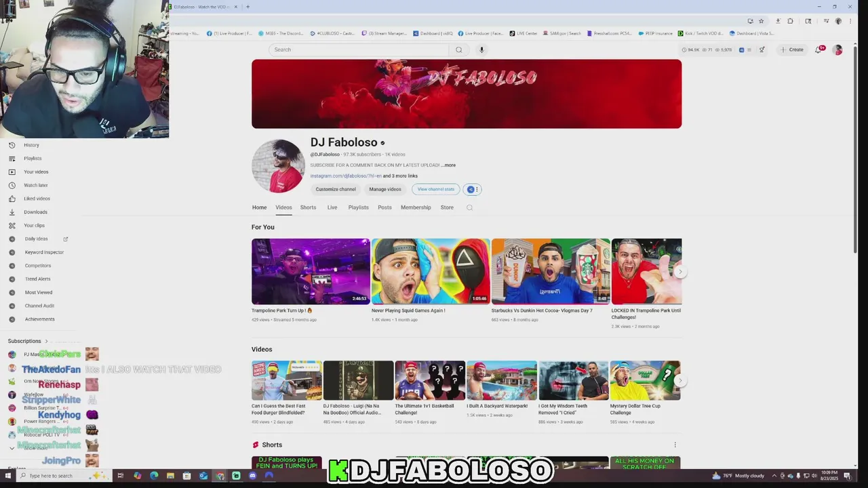
Task: Click Trend Alerts vidIQ icon
Action: click(x=12, y=279)
